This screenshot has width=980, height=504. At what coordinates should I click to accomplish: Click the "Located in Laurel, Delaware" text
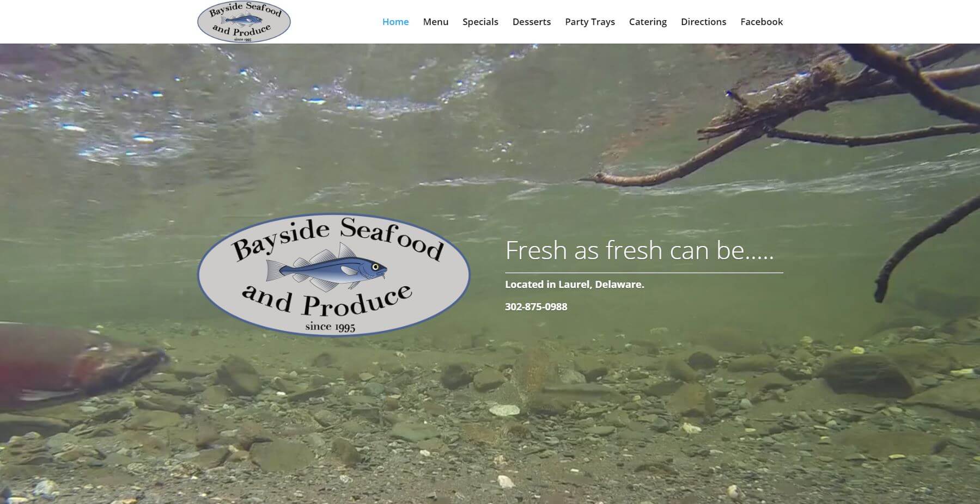click(x=575, y=284)
